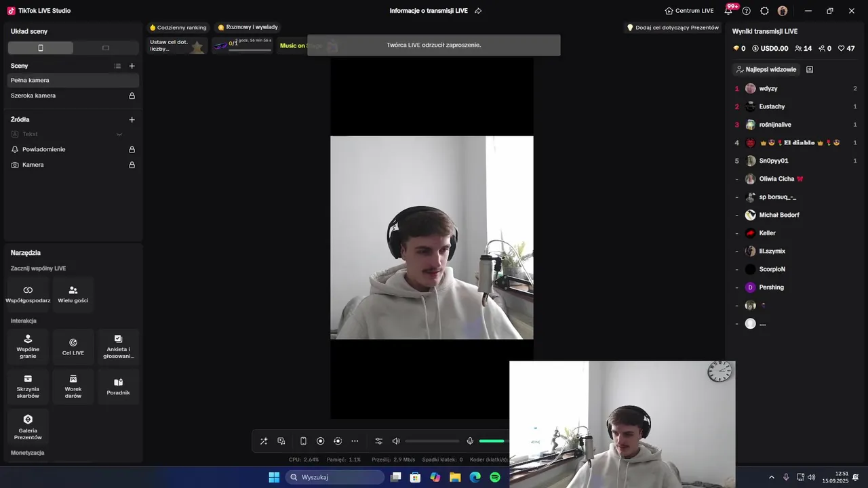
Task: Open the audio mixer settings sliders icon
Action: point(379,441)
